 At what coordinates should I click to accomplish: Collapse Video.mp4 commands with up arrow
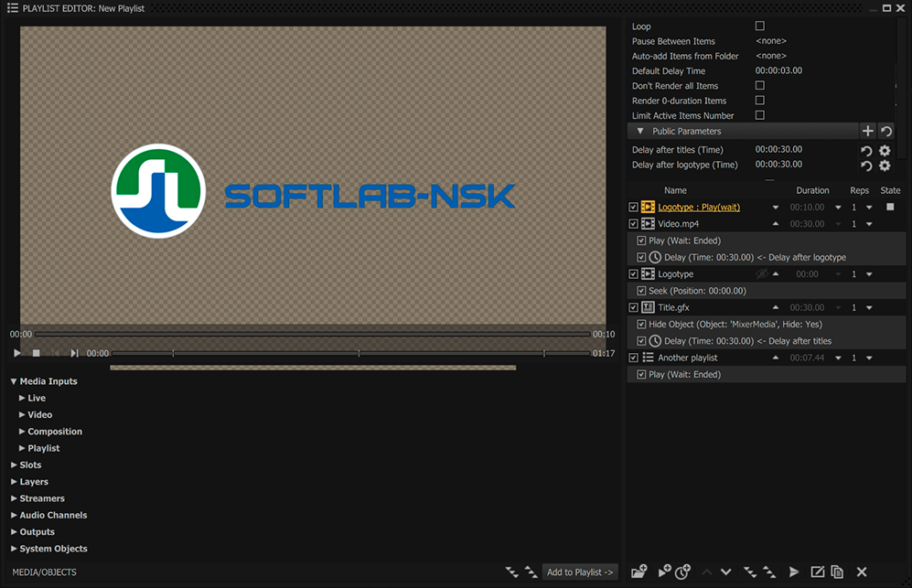776,223
